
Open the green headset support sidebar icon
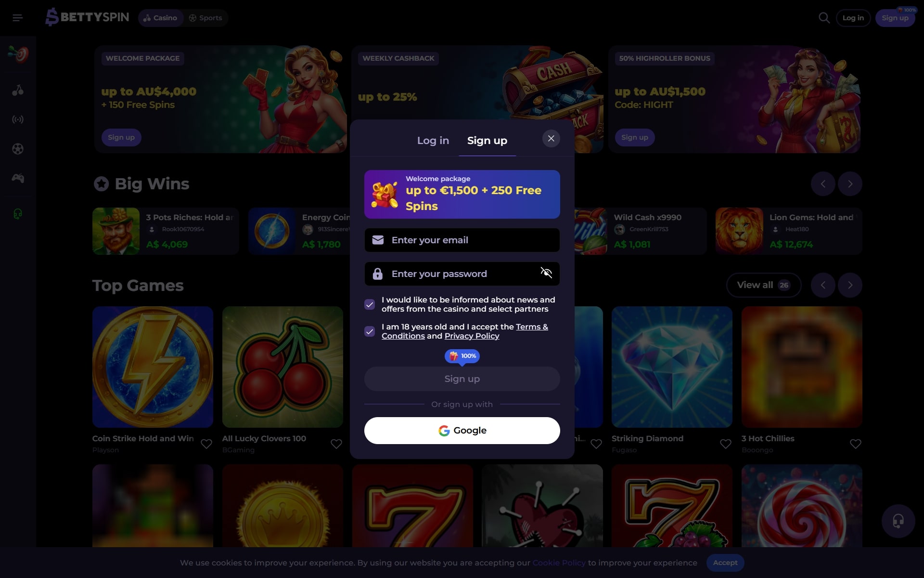(18, 214)
